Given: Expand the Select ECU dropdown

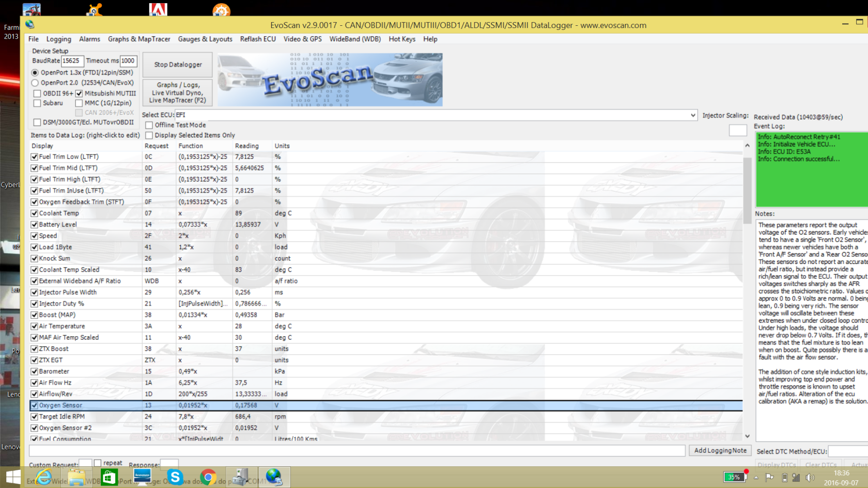Looking at the screenshot, I should tap(693, 115).
